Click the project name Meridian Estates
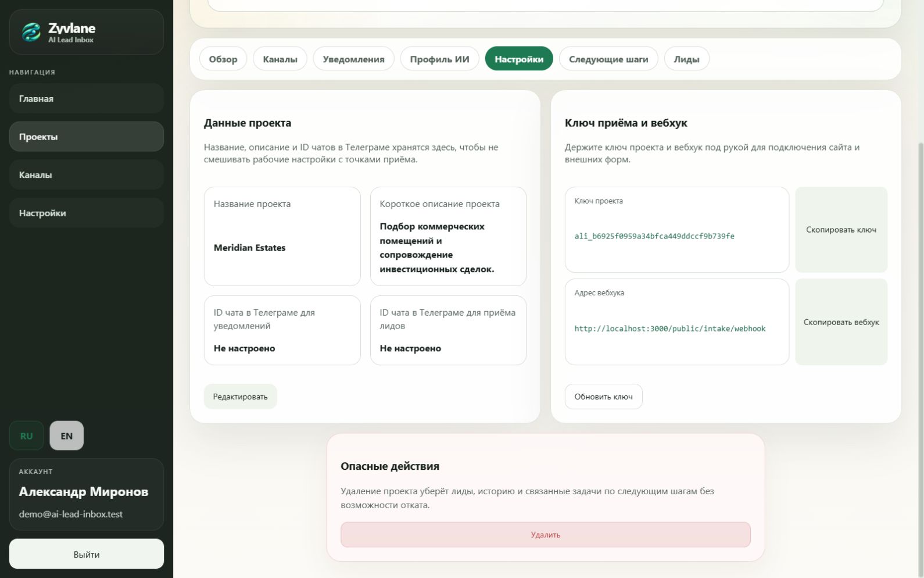This screenshot has width=924, height=578. coord(250,248)
